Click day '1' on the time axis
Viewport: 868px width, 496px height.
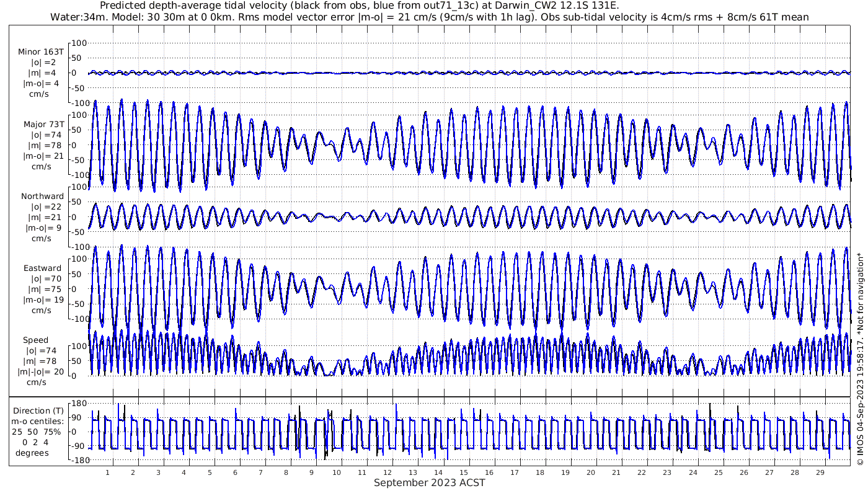click(108, 472)
